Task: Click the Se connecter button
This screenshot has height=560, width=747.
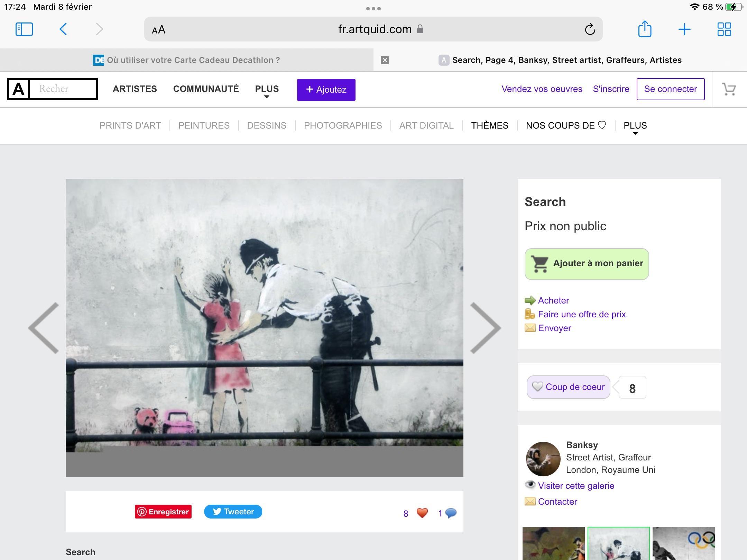Action: click(671, 89)
